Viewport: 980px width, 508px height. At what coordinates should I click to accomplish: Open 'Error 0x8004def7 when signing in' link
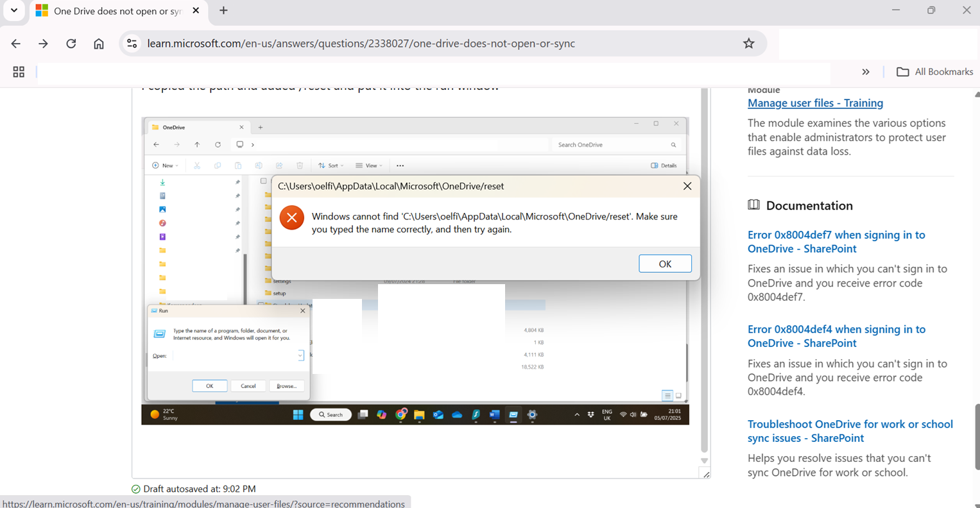coord(836,242)
